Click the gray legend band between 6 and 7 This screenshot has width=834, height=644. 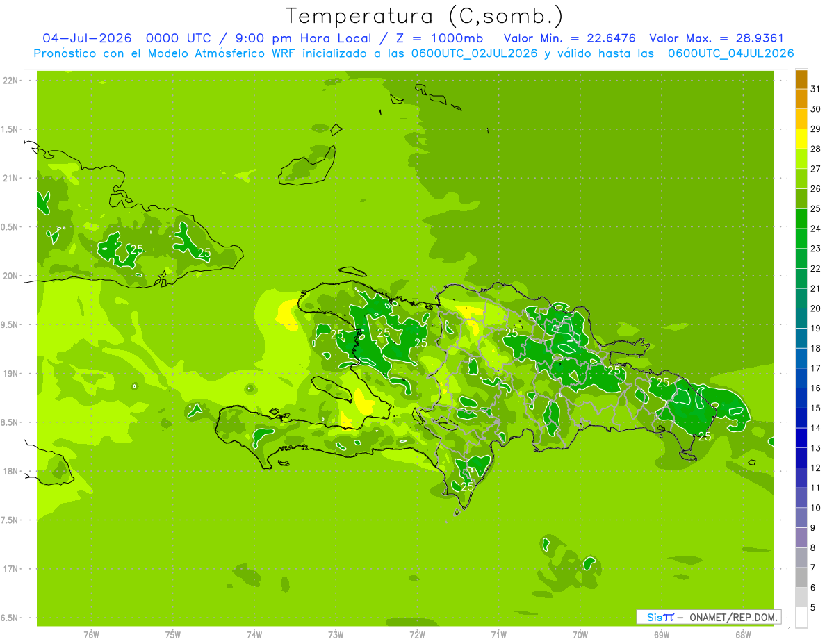coord(801,577)
